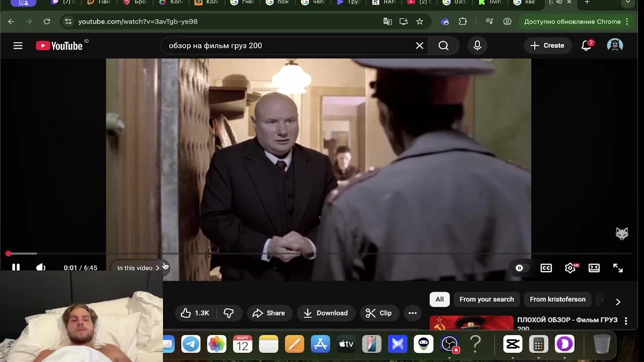View site information icon
This screenshot has height=362, width=644.
68,22
